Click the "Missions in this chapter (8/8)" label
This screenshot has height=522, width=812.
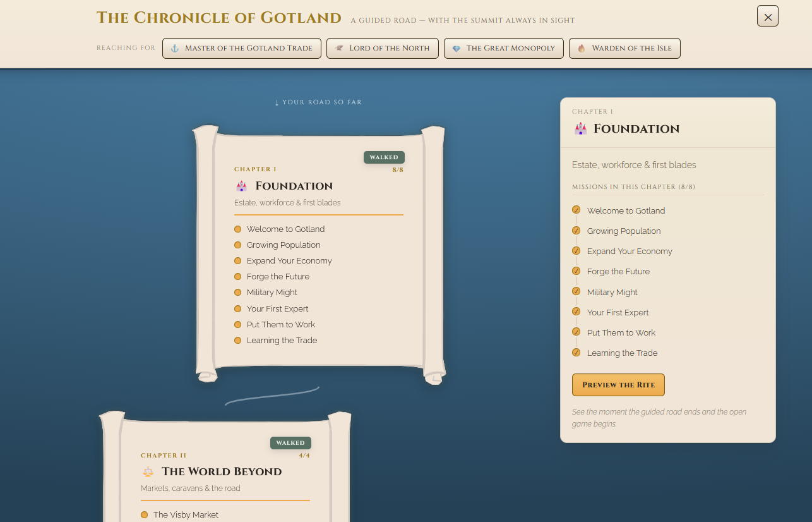click(634, 187)
